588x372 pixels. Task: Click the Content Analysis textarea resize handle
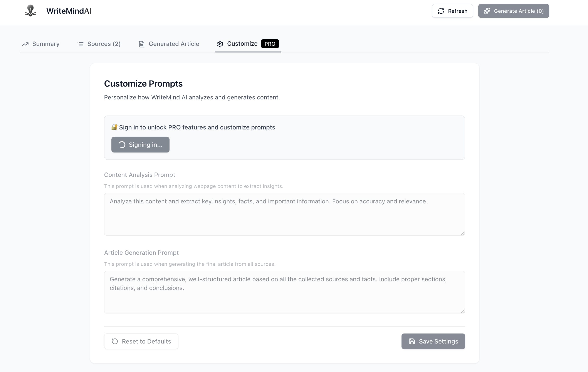[462, 233]
